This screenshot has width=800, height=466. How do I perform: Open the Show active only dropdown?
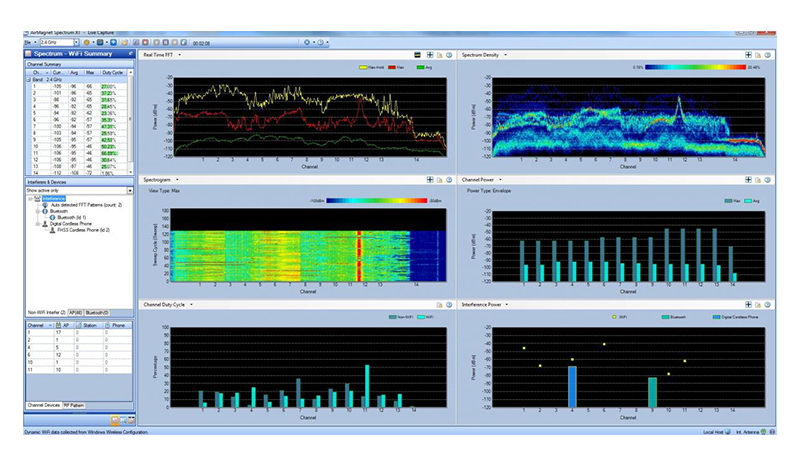[x=129, y=190]
